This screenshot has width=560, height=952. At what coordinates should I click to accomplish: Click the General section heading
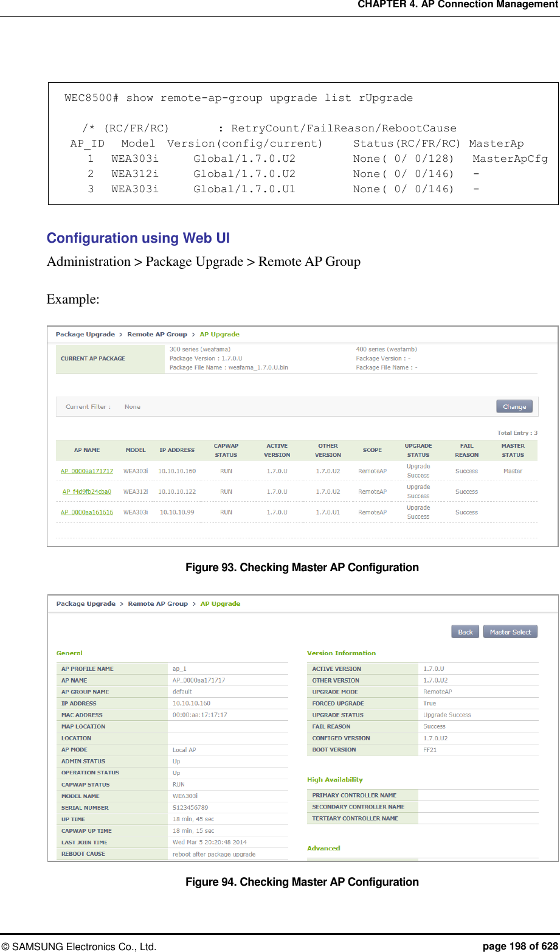[x=69, y=653]
